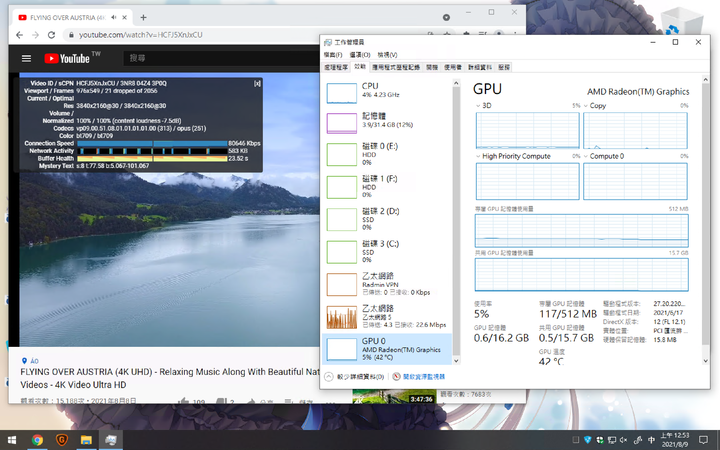Open the Windows Start menu
The image size is (720, 450).
[12, 440]
